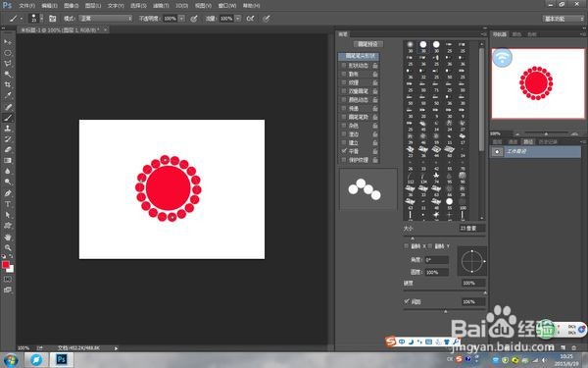Viewport: 588px width, 368px height.
Task: Select the Horizontal Type tool
Action: coord(8,204)
